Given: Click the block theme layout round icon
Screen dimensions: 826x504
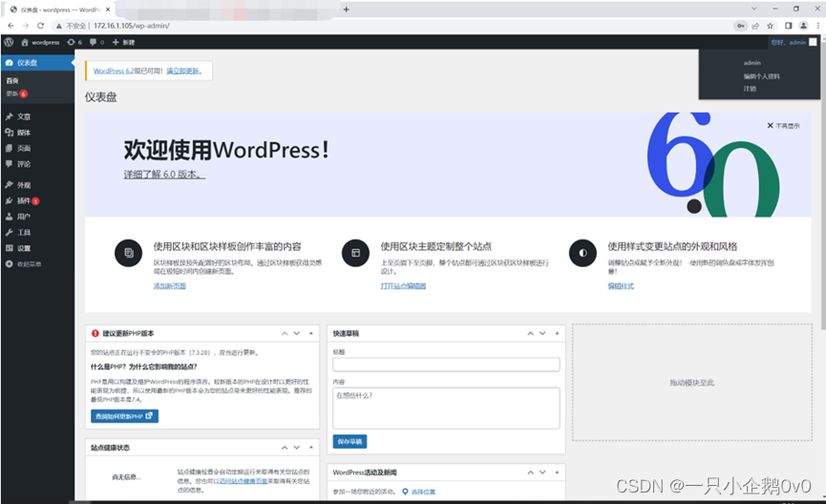Looking at the screenshot, I should pos(355,253).
